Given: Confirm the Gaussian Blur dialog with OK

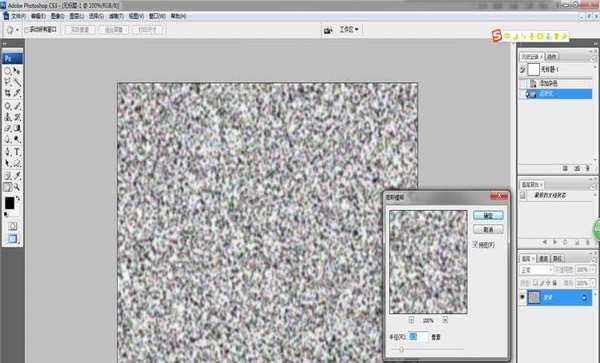Looking at the screenshot, I should (x=488, y=216).
